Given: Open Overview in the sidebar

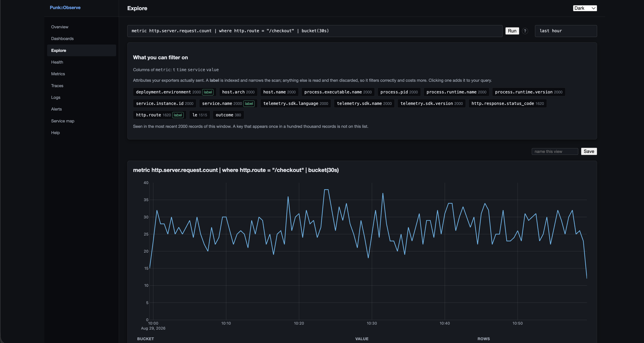Looking at the screenshot, I should (82, 27).
